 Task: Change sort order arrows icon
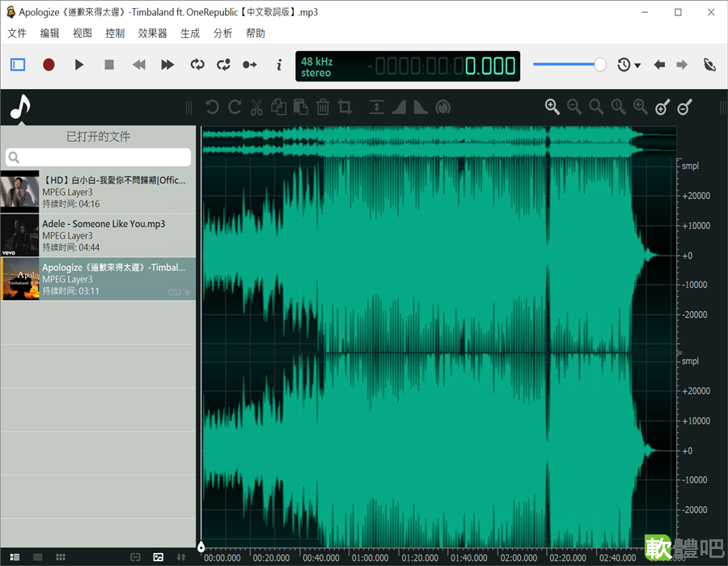[x=181, y=557]
